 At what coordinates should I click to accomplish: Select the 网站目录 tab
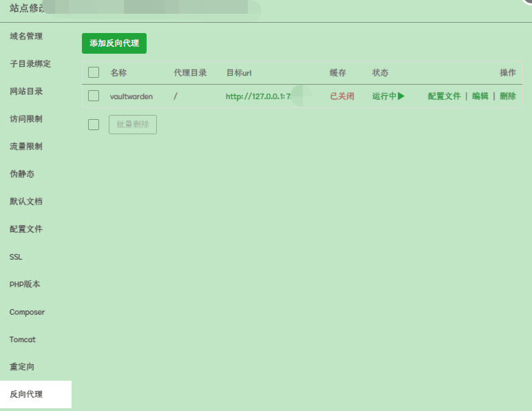[x=26, y=91]
